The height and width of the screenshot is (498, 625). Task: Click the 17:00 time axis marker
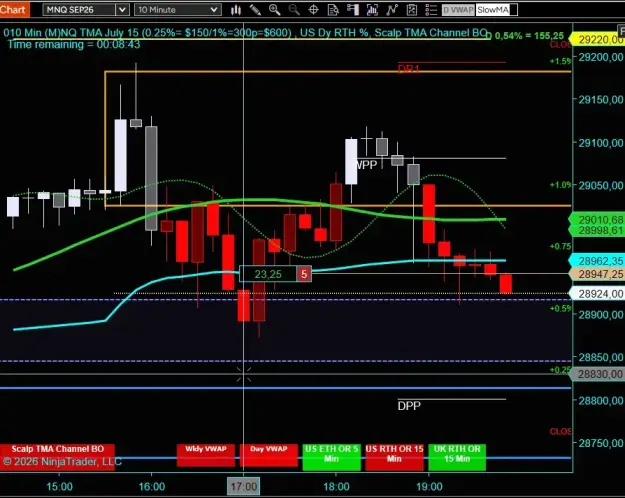click(244, 486)
